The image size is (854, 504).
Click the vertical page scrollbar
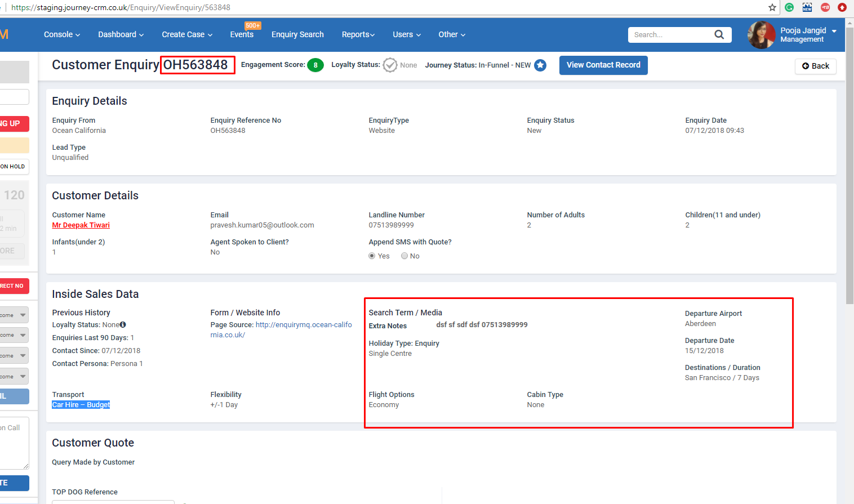(849, 166)
